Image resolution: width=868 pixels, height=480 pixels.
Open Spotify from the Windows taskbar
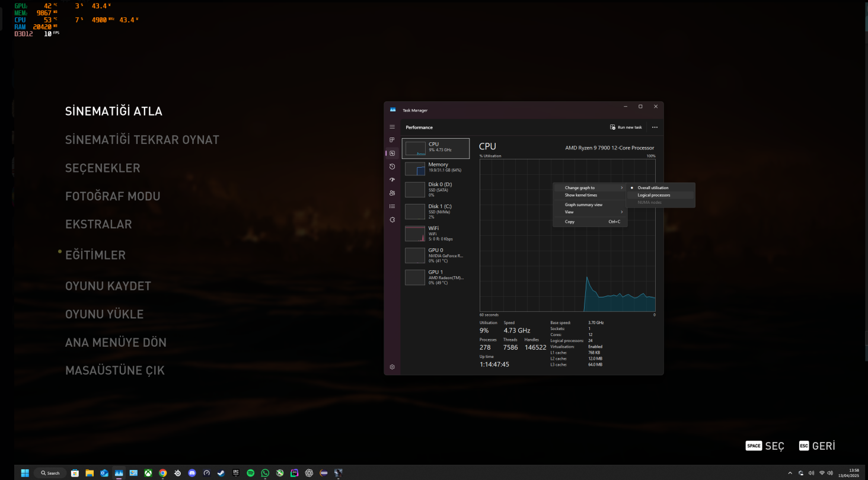tap(250, 473)
